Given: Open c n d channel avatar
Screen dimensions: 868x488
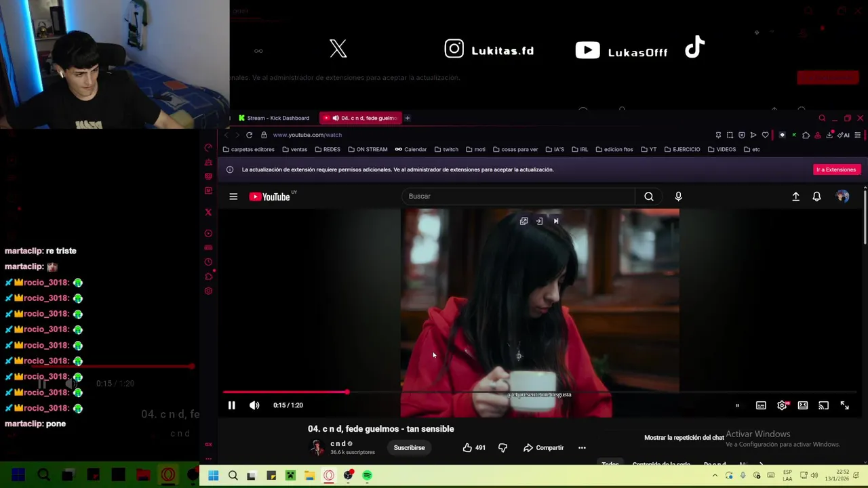Looking at the screenshot, I should [x=317, y=447].
